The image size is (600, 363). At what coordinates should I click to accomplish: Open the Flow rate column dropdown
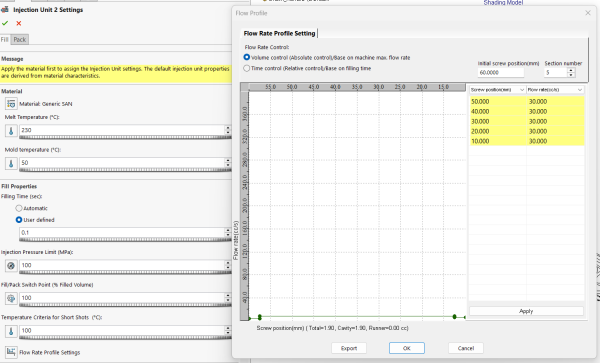click(580, 90)
